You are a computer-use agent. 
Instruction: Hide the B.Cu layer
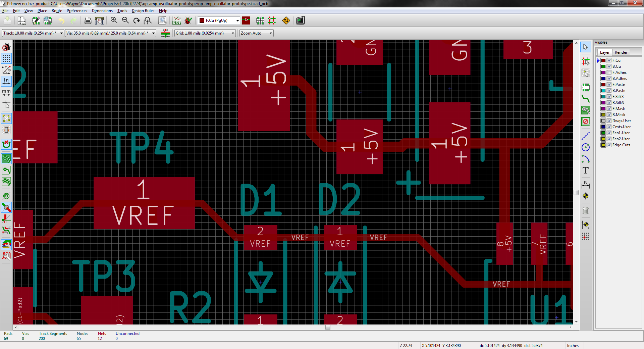(609, 66)
